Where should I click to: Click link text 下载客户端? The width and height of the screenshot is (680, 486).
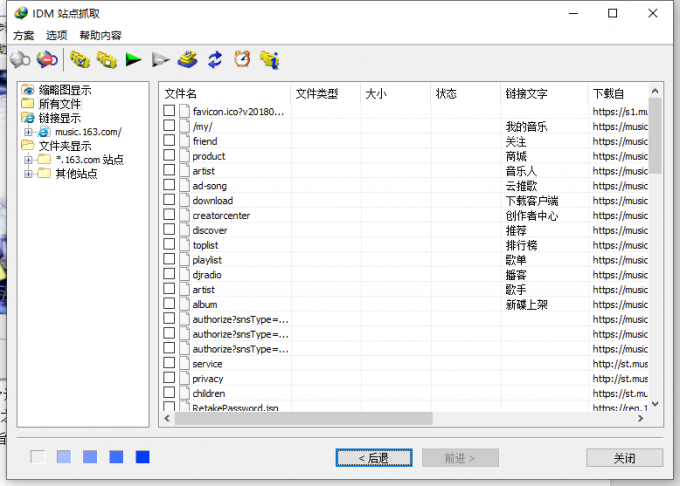click(532, 201)
